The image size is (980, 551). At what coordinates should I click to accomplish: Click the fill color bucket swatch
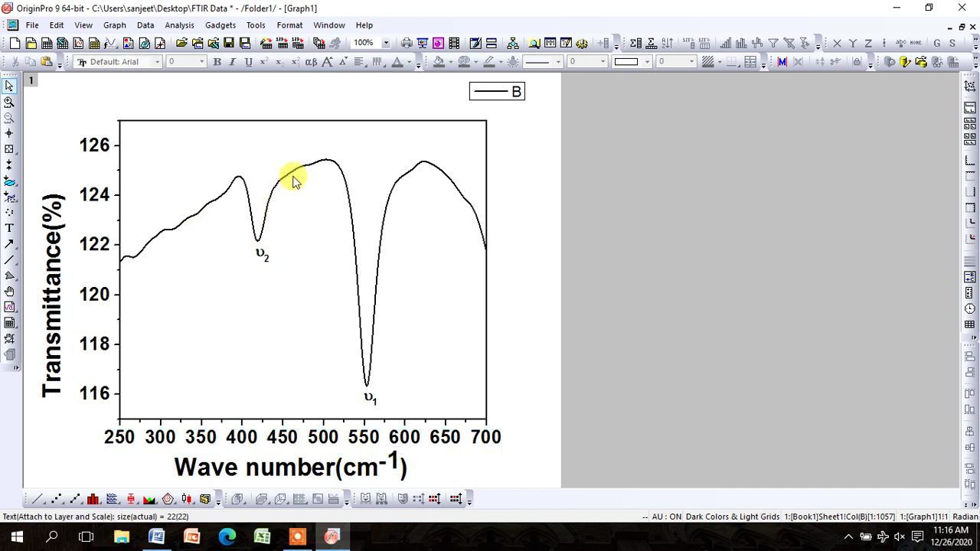coord(439,62)
